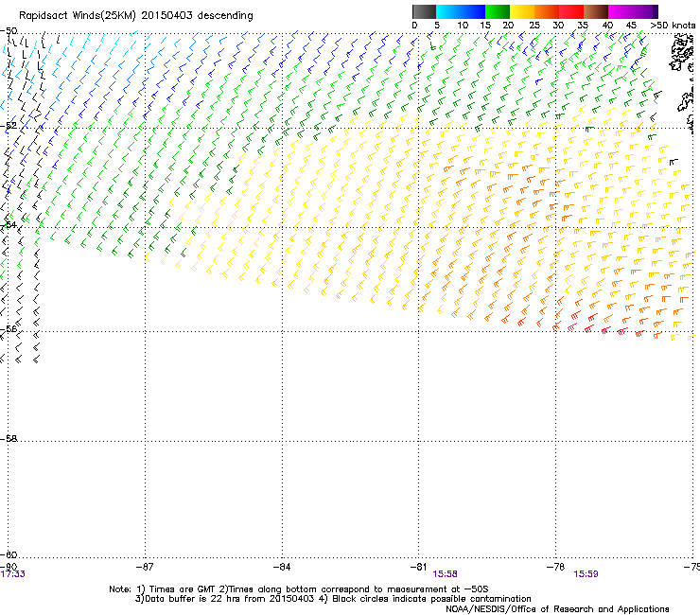
Task: Click the 'NOAA/NESDIS/Office of Research and Applications' credit
Action: point(557,609)
